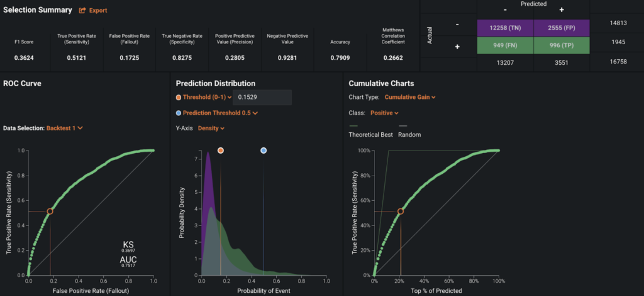
Task: Click the ROC Curve heading
Action: [x=22, y=84]
